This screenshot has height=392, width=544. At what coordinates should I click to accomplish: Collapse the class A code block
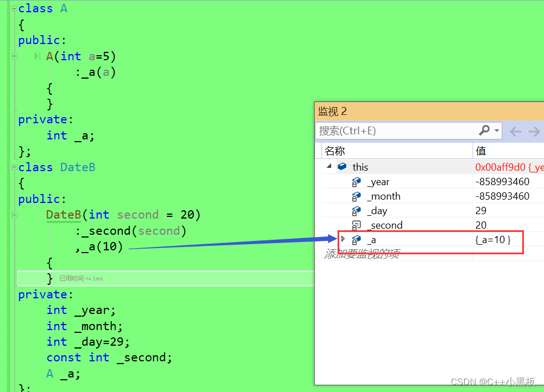(x=14, y=9)
